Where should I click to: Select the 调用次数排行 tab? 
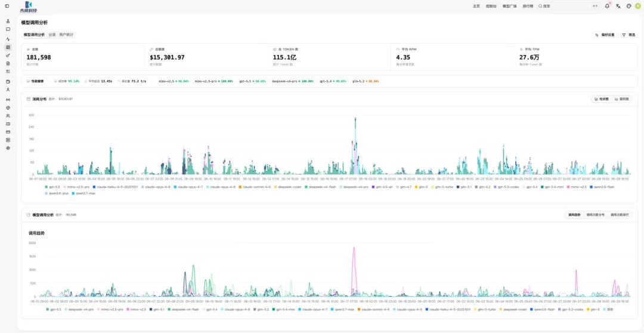620,215
